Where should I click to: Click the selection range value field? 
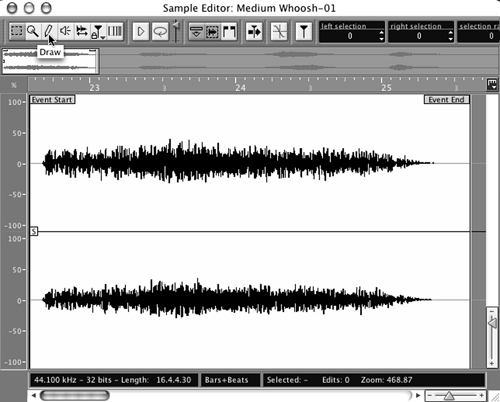(479, 36)
